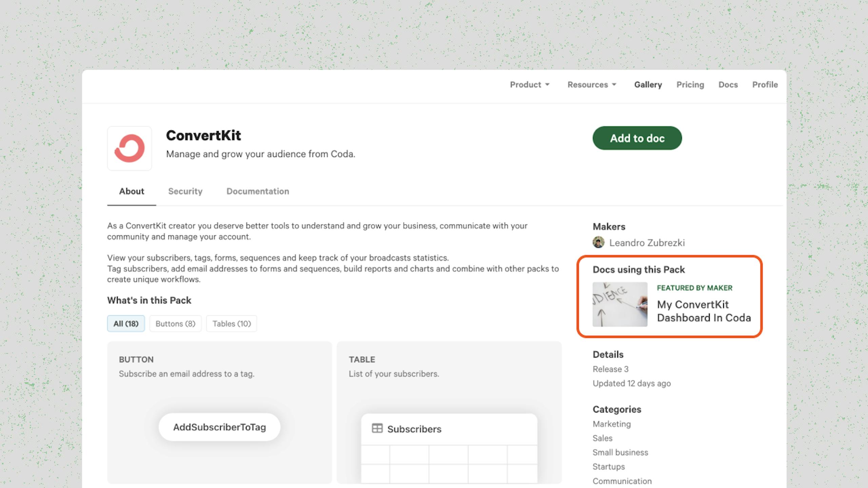Open My ConvertKit Dashboard In Coda link
Screen dimensions: 868x488
click(x=704, y=311)
